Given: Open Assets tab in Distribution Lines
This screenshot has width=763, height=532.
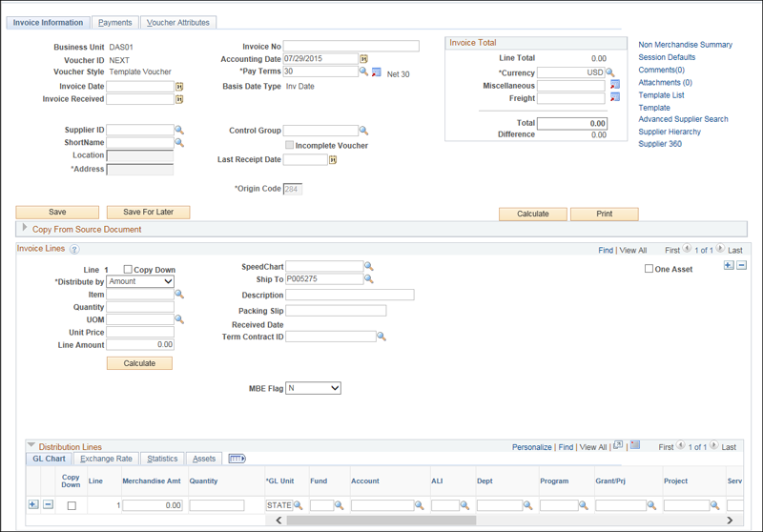Looking at the screenshot, I should [204, 459].
